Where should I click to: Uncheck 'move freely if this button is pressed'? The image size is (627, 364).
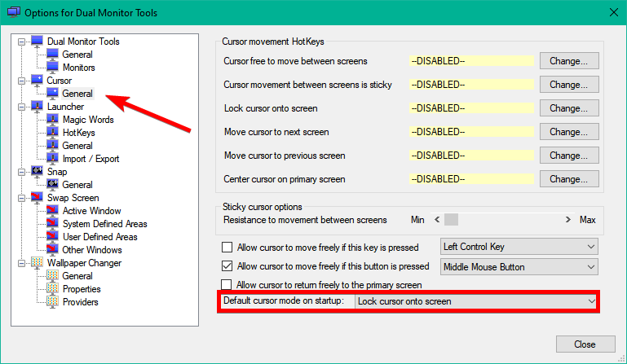coord(227,266)
